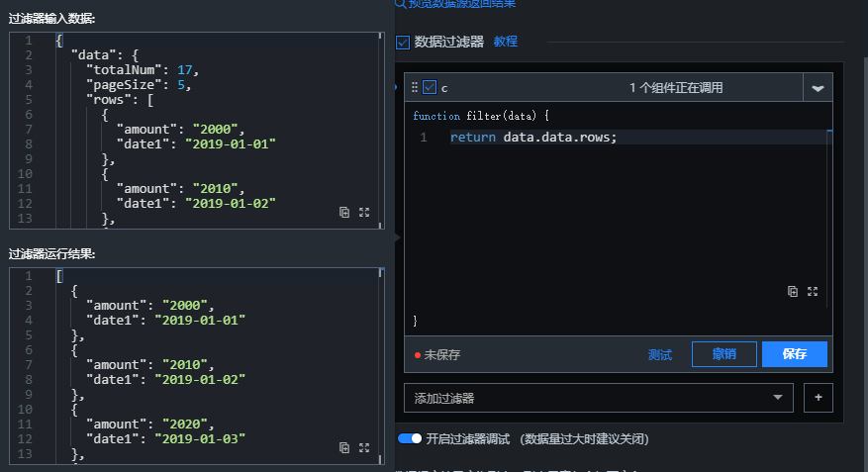This screenshot has height=472, width=868.
Task: Expand filter input data editor to fullscreen
Action: pos(364,213)
